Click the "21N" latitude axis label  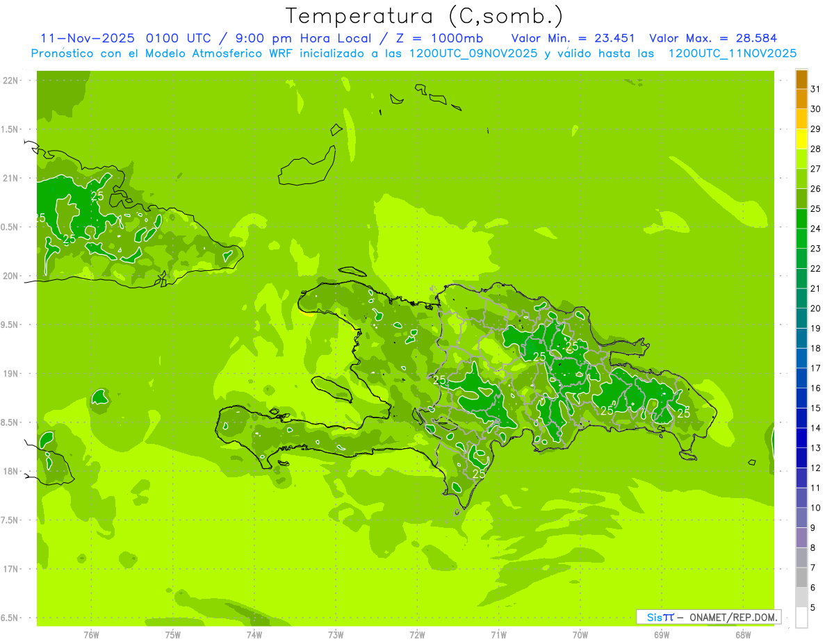coord(11,178)
